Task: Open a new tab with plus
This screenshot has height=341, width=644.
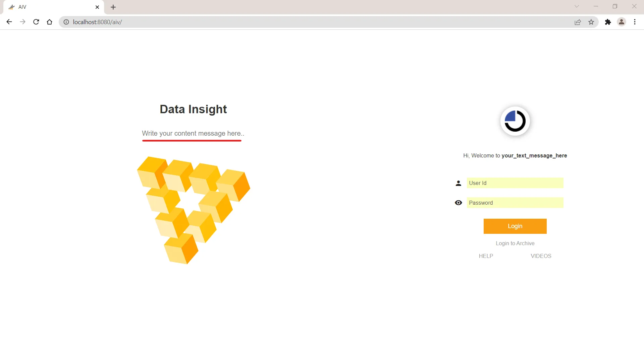Action: coord(113,7)
